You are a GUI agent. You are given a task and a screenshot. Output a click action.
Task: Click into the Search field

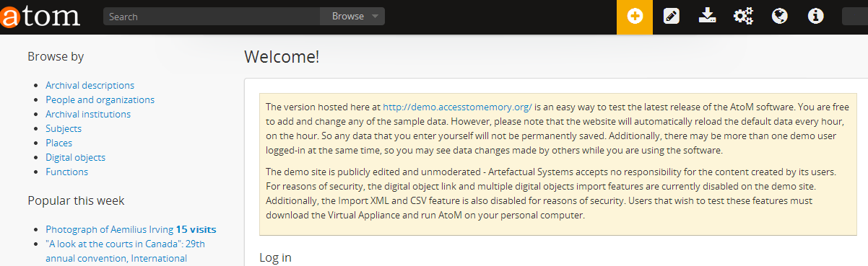click(x=212, y=17)
